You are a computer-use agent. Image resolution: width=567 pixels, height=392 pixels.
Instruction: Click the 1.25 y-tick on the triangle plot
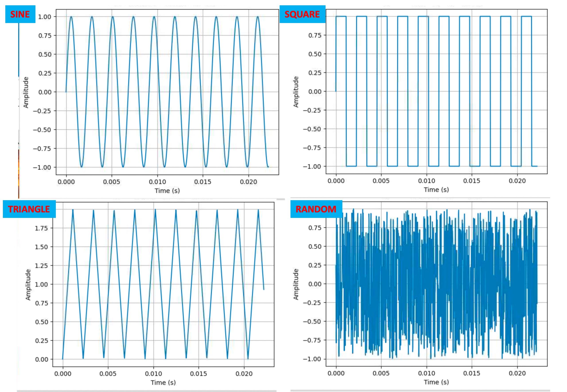point(42,266)
